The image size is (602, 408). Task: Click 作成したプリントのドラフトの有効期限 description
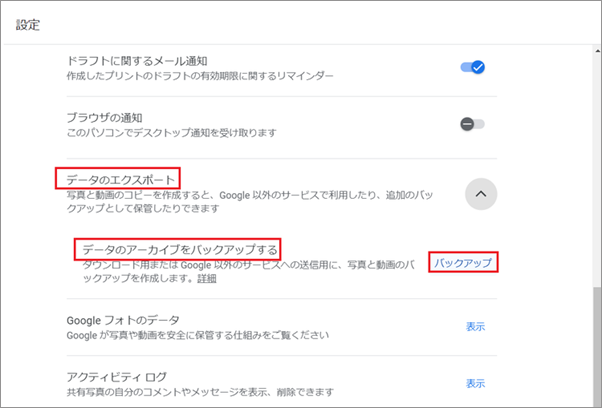200,76
